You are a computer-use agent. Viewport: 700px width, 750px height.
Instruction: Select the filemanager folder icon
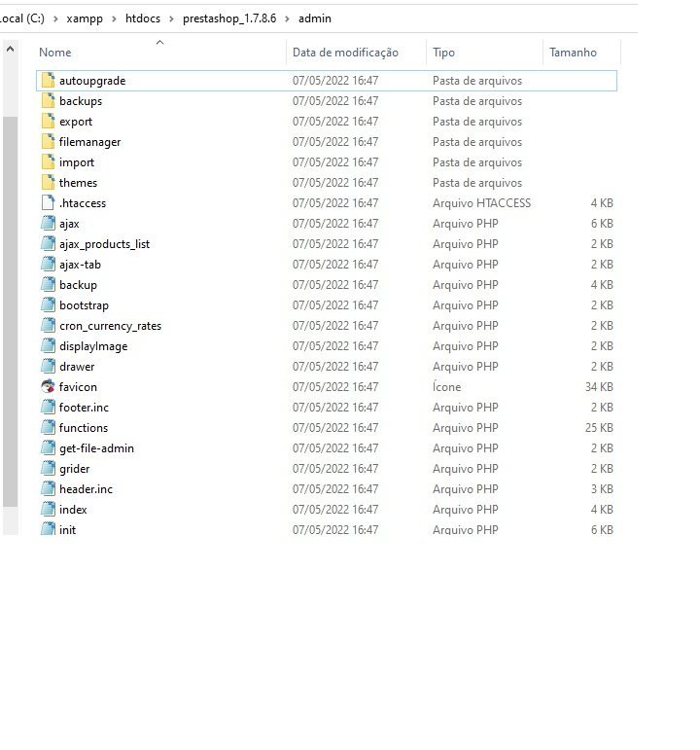[x=48, y=142]
